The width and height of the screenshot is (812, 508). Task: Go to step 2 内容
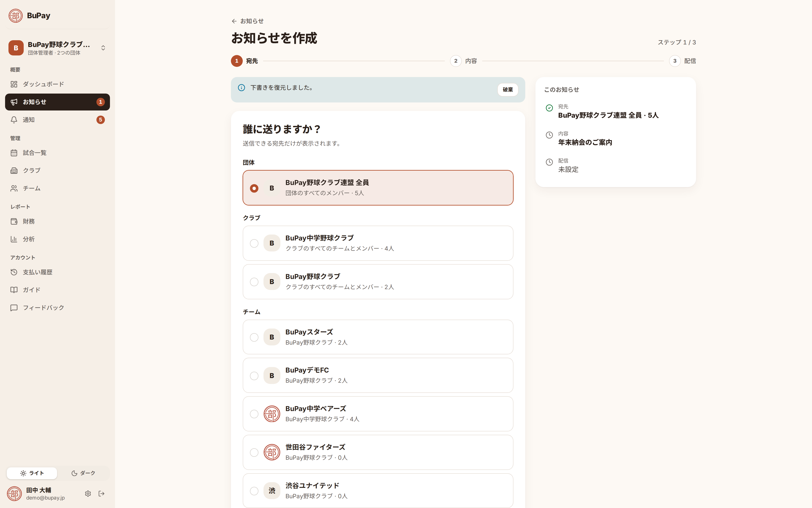coord(464,61)
